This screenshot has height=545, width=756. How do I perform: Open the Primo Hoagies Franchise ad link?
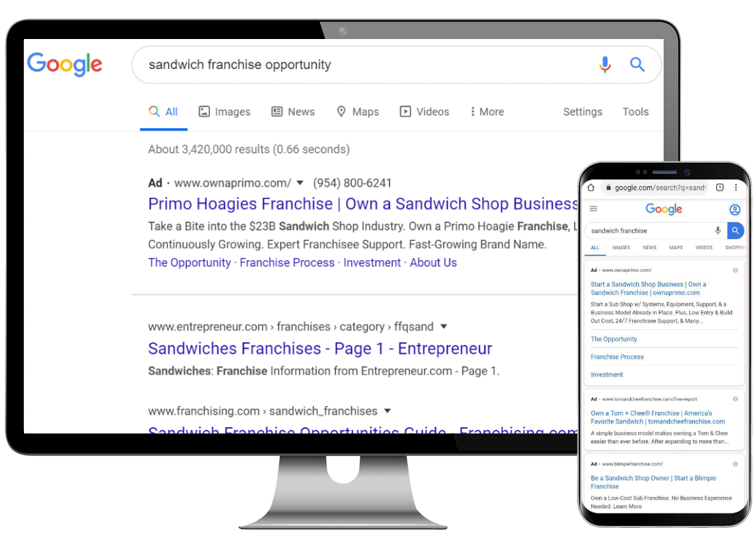(x=363, y=204)
